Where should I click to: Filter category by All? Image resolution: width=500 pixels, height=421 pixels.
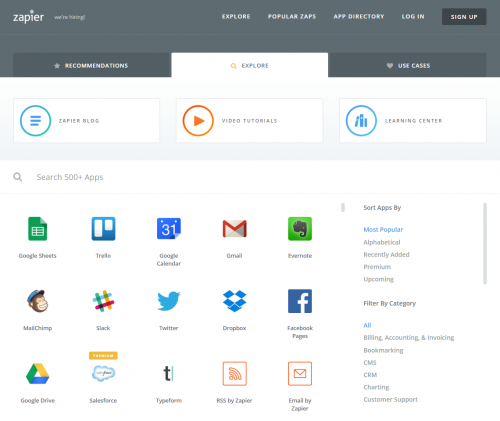point(367,325)
